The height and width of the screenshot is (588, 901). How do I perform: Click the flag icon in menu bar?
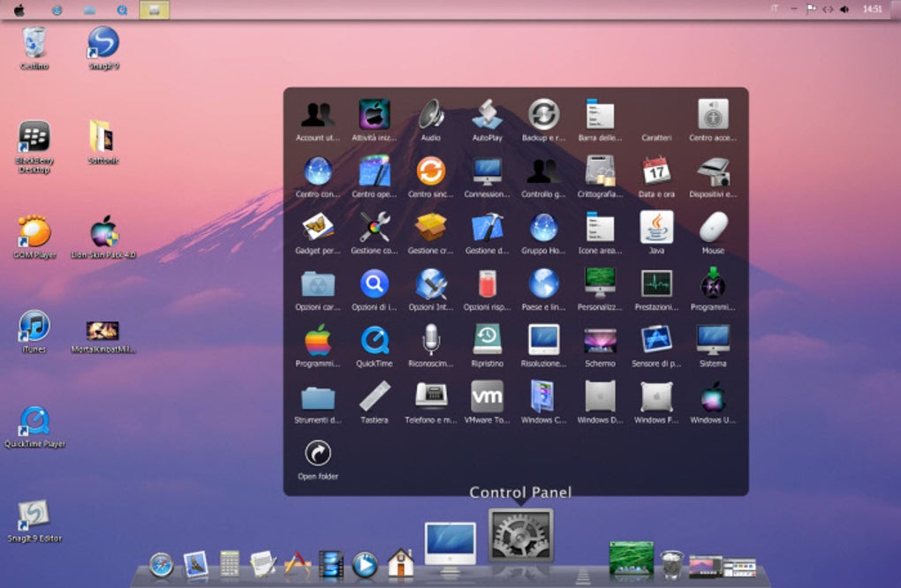point(811,9)
